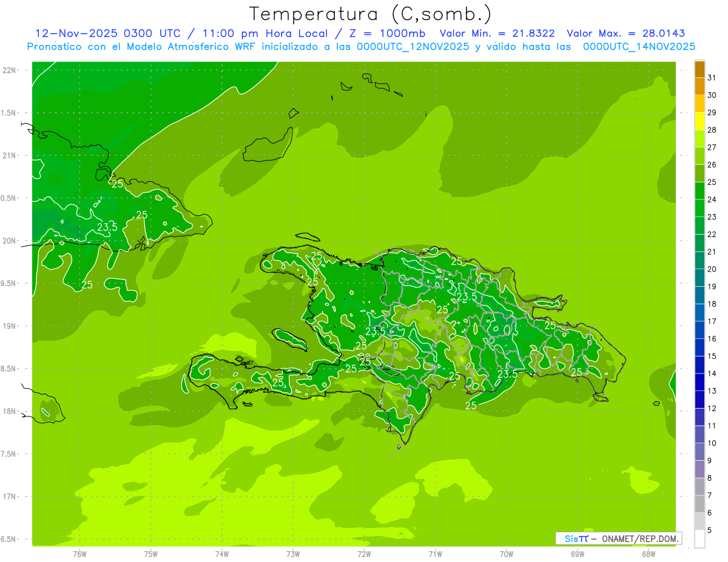Select the "Valor Min. = 21.8322" text
Screen dimensions: 728x562
coord(497,33)
